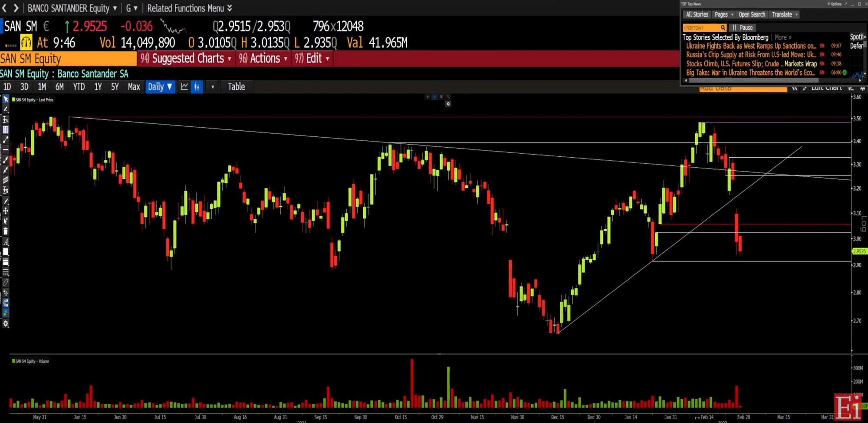
Task: Select the 1M time range
Action: [42, 86]
